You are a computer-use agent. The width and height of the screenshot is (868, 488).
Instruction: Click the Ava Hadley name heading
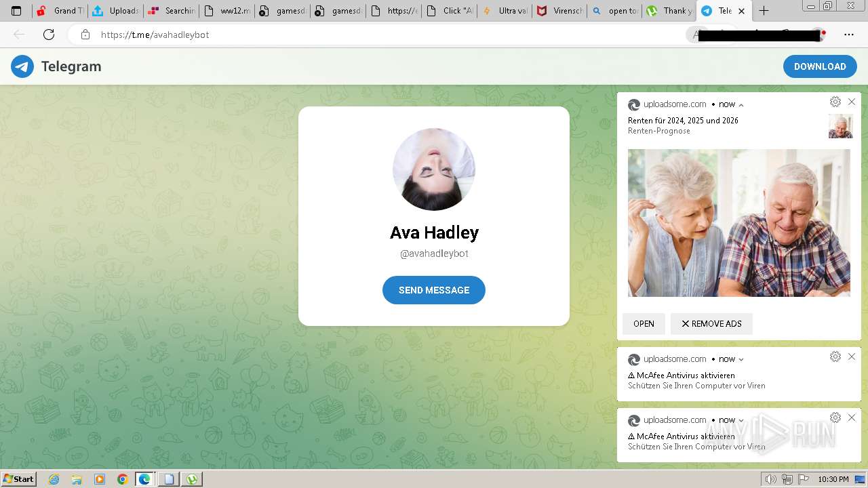pyautogui.click(x=434, y=232)
